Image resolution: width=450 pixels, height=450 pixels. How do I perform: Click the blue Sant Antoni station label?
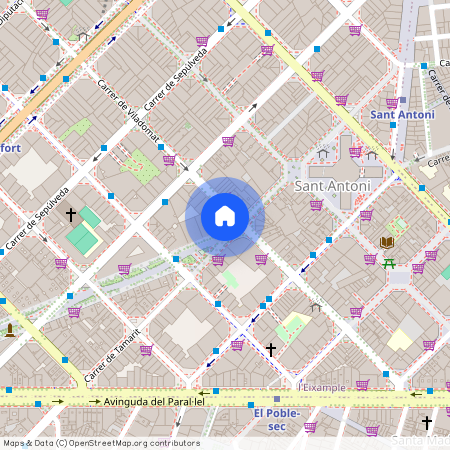tap(402, 115)
